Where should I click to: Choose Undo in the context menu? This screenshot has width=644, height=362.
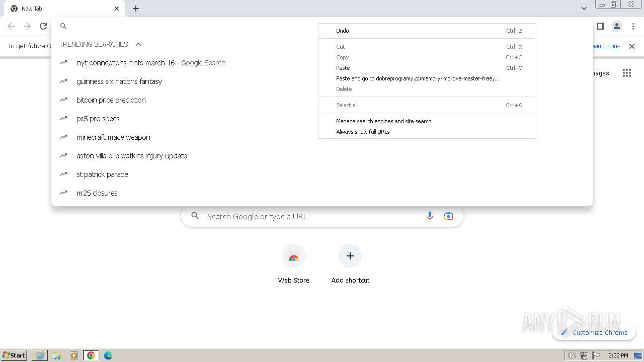(x=427, y=31)
